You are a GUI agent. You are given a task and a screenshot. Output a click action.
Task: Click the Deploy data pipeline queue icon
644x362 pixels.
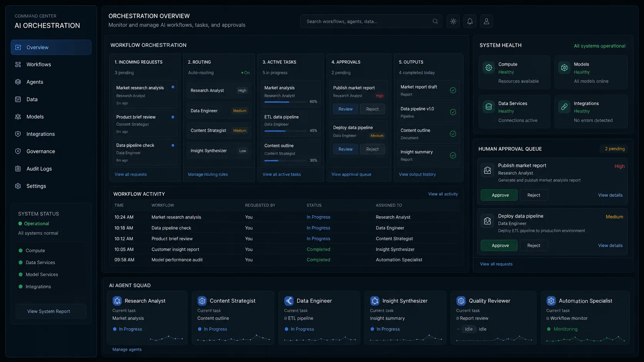487,221
